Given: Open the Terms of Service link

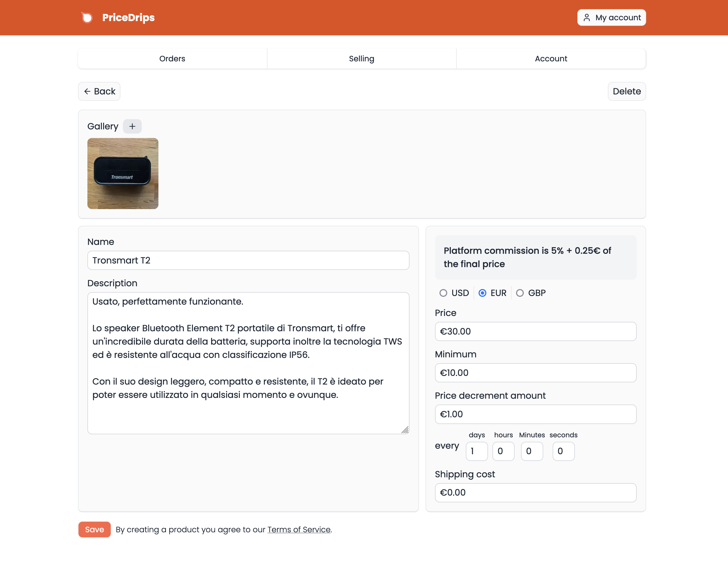Looking at the screenshot, I should pos(299,530).
